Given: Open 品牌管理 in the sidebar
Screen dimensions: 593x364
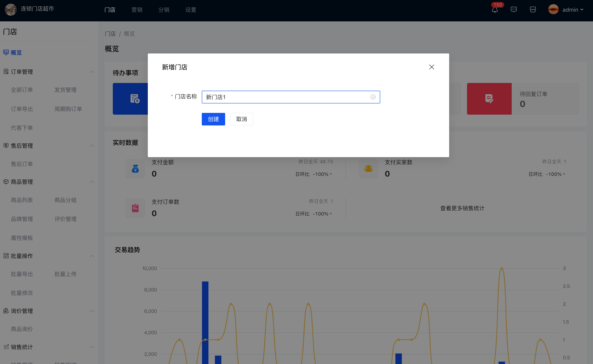Looking at the screenshot, I should 22,219.
